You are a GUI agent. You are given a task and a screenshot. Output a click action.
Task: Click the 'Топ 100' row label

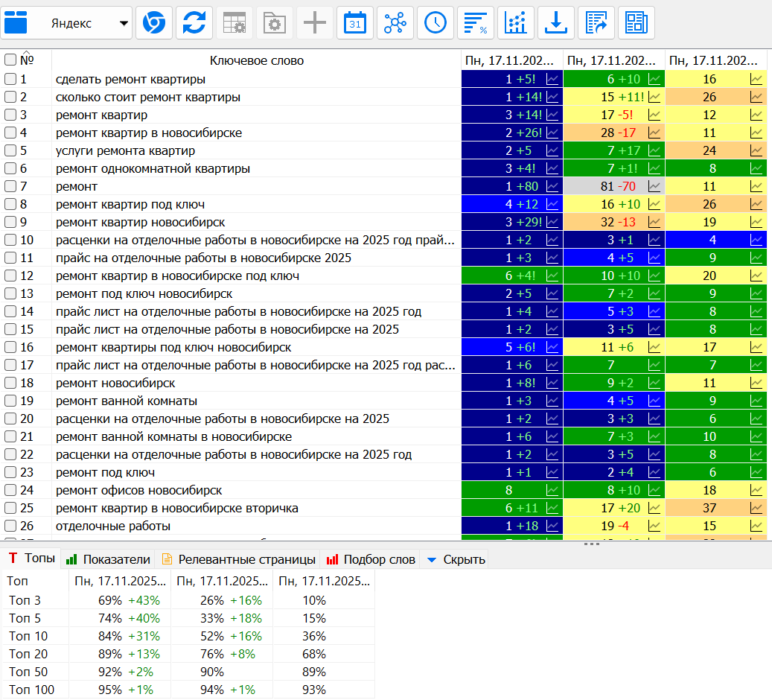coord(31,690)
